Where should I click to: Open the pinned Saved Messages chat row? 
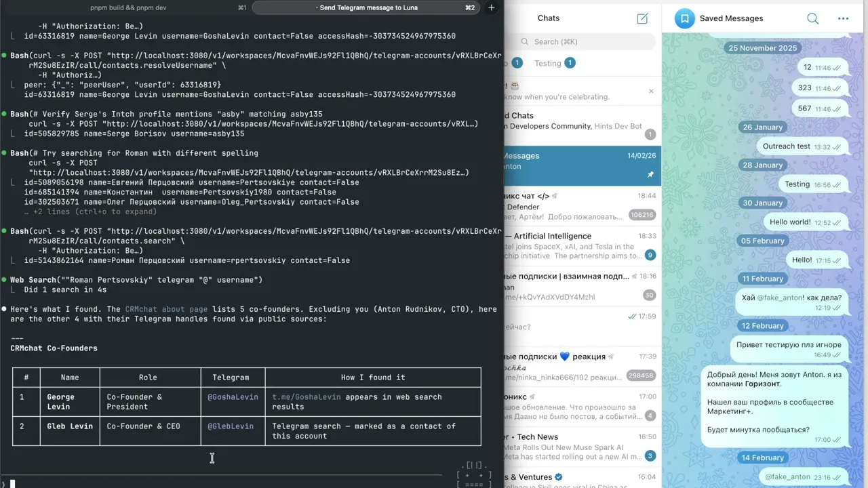pos(583,165)
